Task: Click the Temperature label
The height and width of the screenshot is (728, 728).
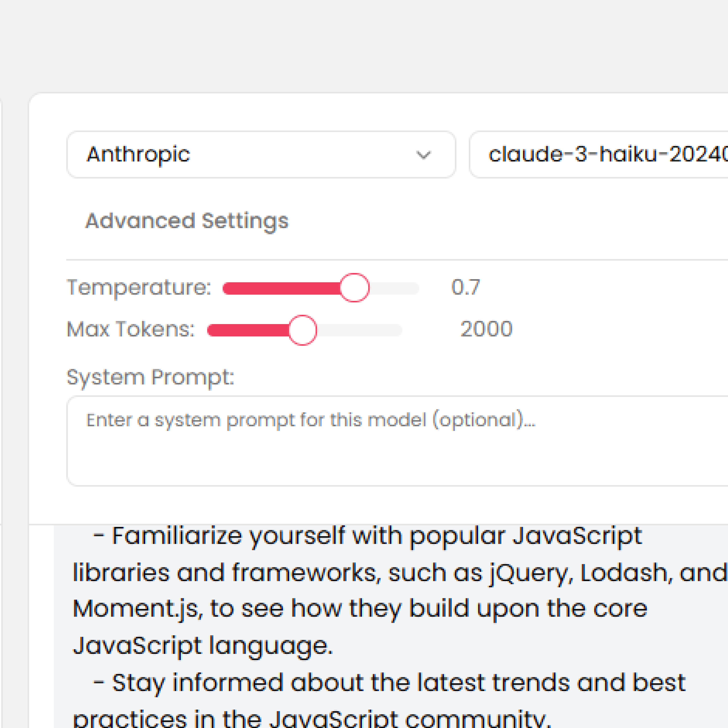Action: click(x=139, y=287)
